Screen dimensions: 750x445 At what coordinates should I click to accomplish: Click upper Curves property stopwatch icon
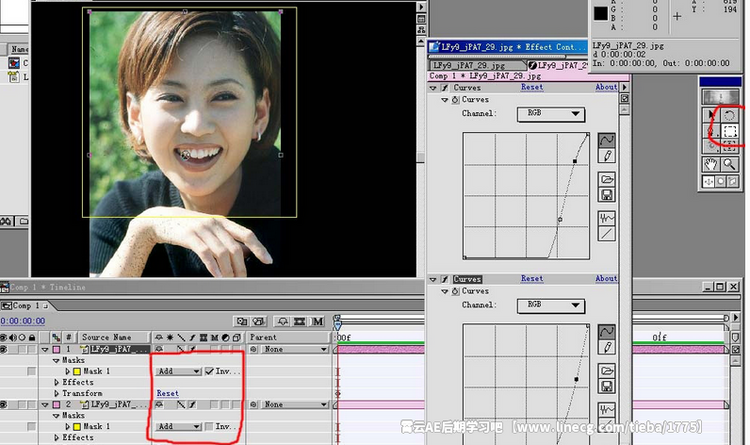click(455, 100)
